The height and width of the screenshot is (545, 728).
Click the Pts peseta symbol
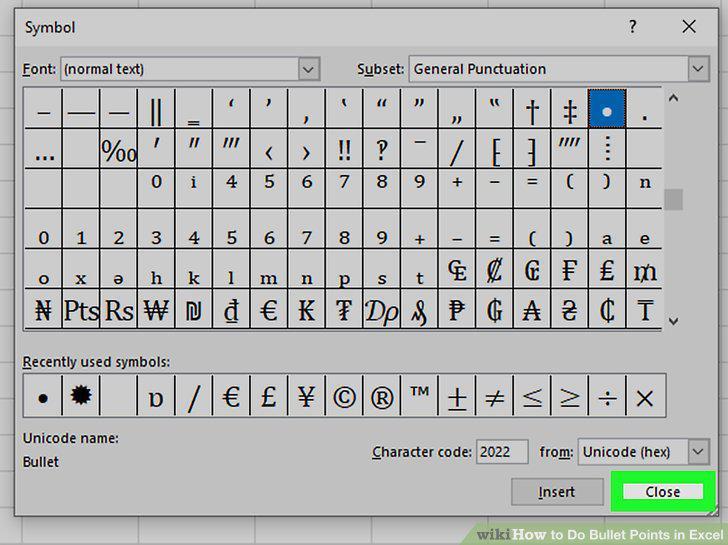81,310
